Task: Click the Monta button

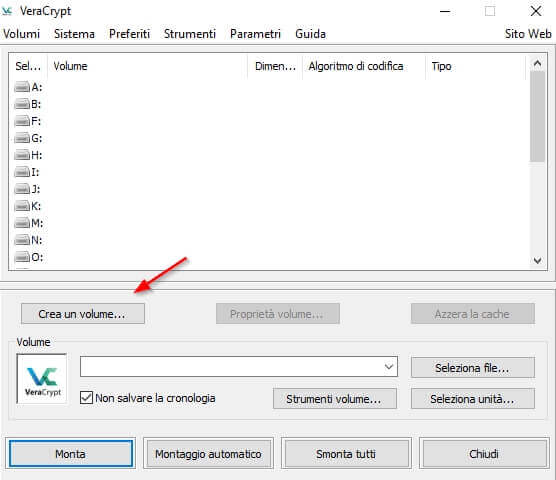Action: point(71,453)
